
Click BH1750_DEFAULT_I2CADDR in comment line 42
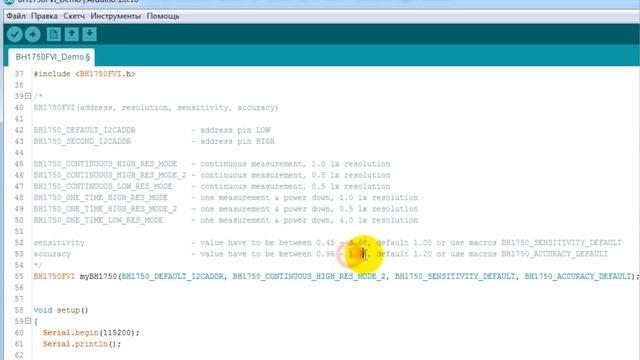84,130
